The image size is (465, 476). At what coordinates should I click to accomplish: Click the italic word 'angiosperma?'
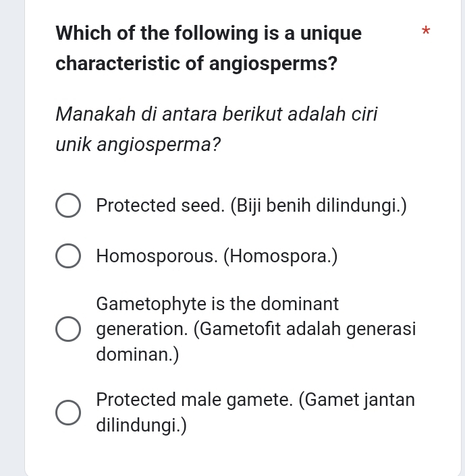(x=159, y=144)
